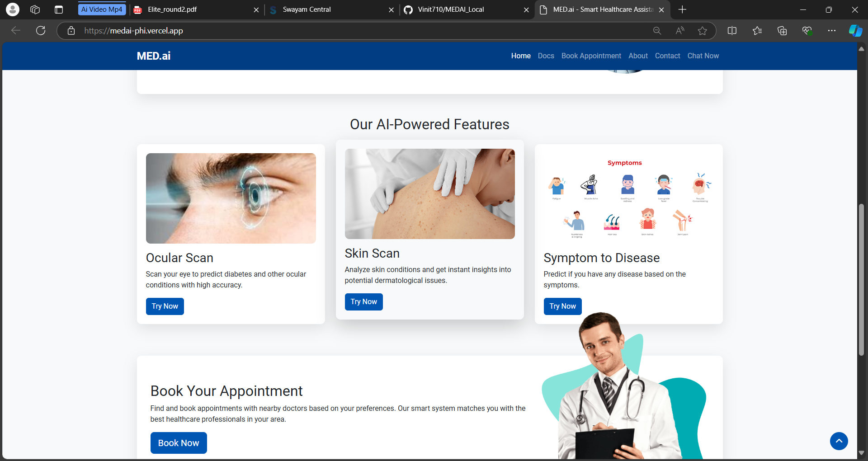
Task: Minimize the browser window
Action: pos(803,9)
